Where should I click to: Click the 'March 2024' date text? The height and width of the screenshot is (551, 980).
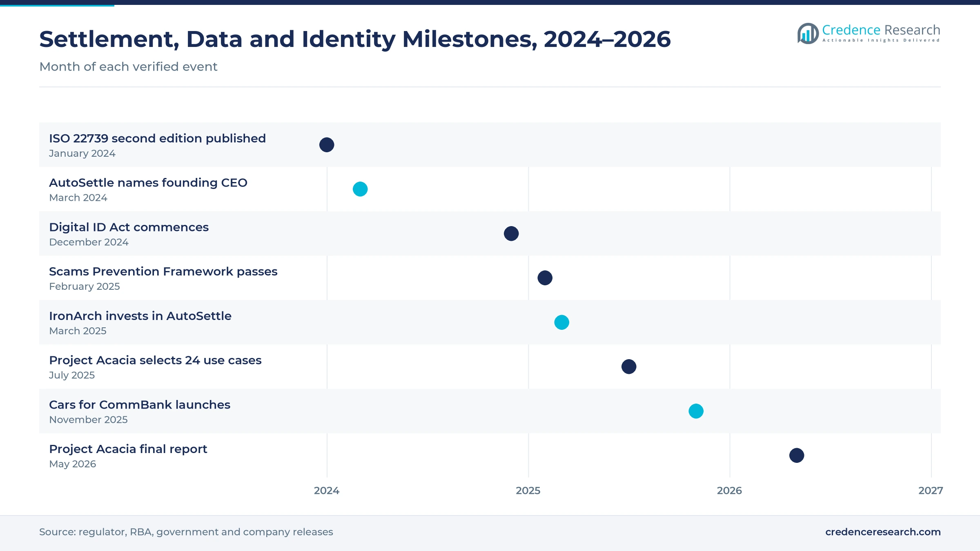pyautogui.click(x=78, y=198)
